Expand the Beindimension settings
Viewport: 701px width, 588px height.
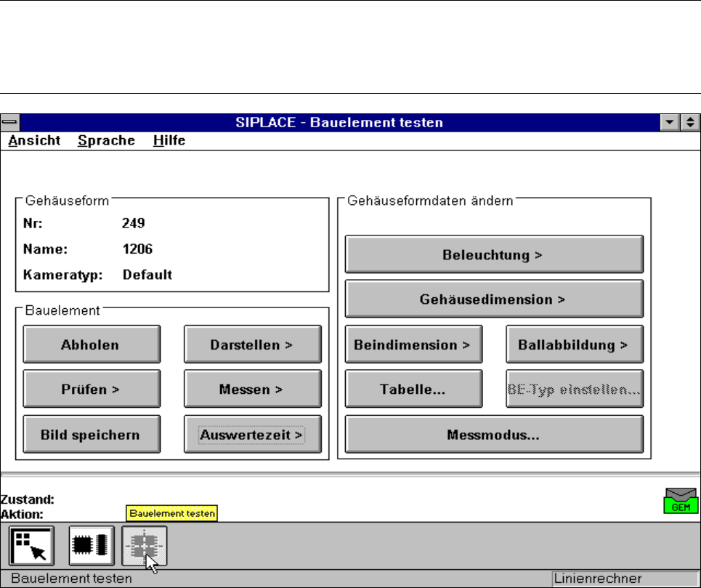(413, 344)
